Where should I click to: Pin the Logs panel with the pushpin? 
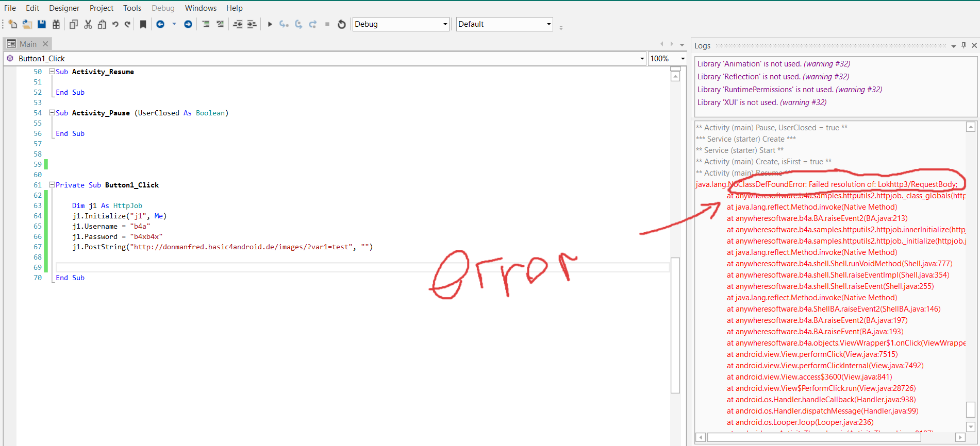[964, 45]
